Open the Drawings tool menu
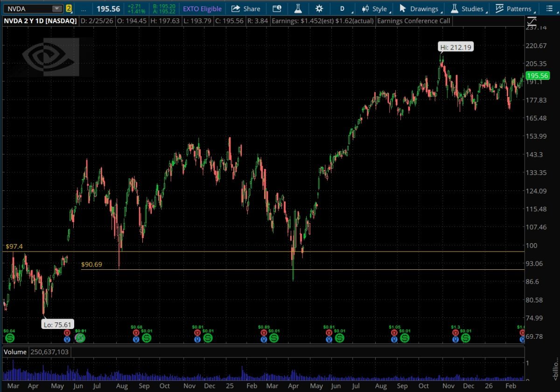This screenshot has height=392, width=560. pos(419,8)
